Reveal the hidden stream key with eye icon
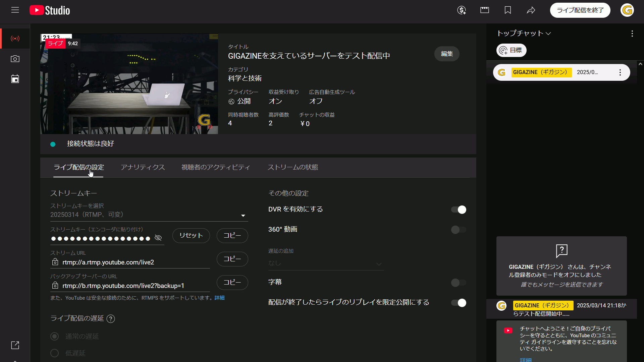 tap(158, 238)
